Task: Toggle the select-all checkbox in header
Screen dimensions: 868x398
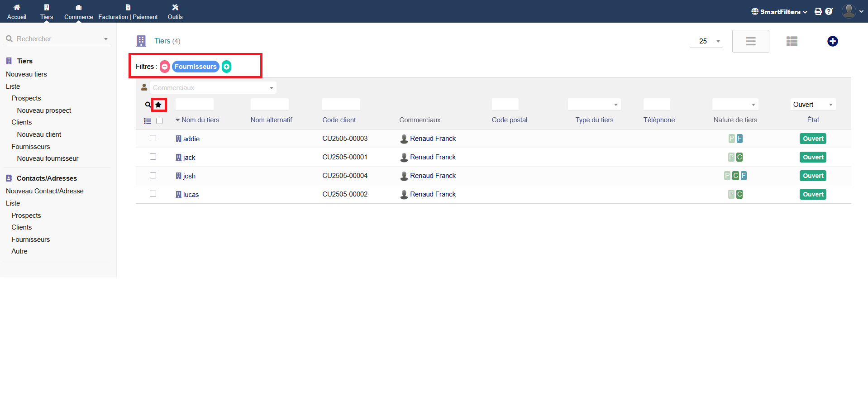Action: pos(159,121)
